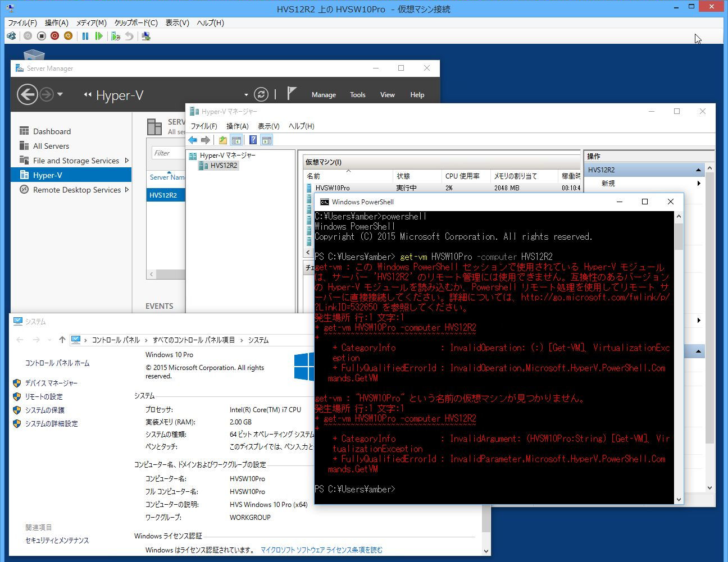
Task: Expand File and Storage Services arrow
Action: pos(127,161)
